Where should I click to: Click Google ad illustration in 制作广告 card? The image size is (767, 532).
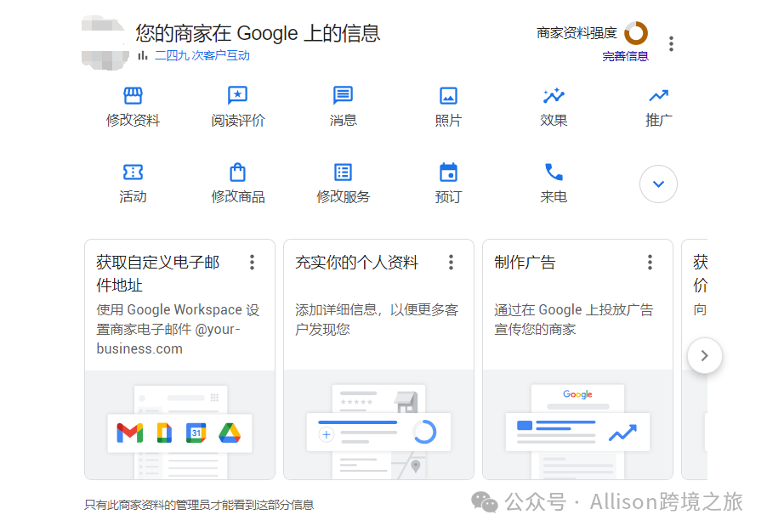tap(577, 431)
